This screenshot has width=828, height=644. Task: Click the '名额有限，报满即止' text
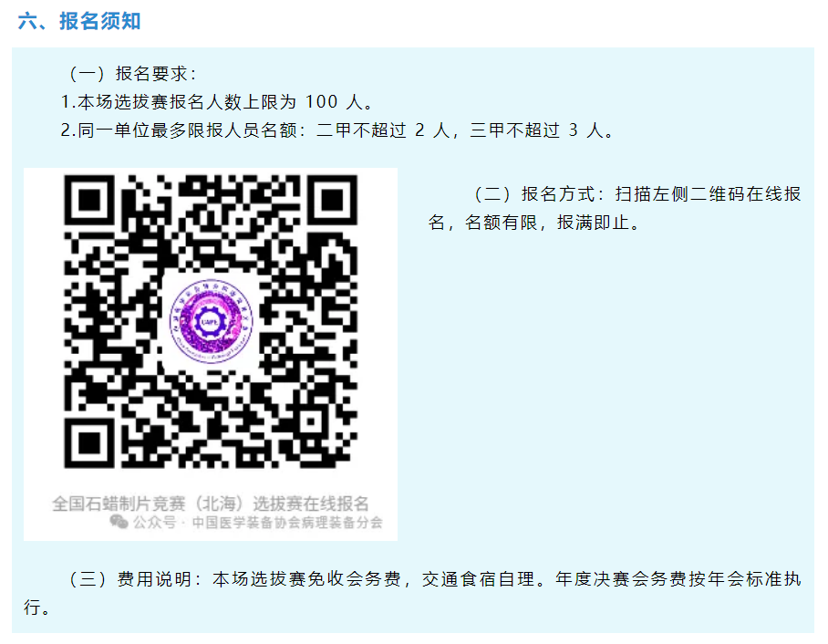553,223
